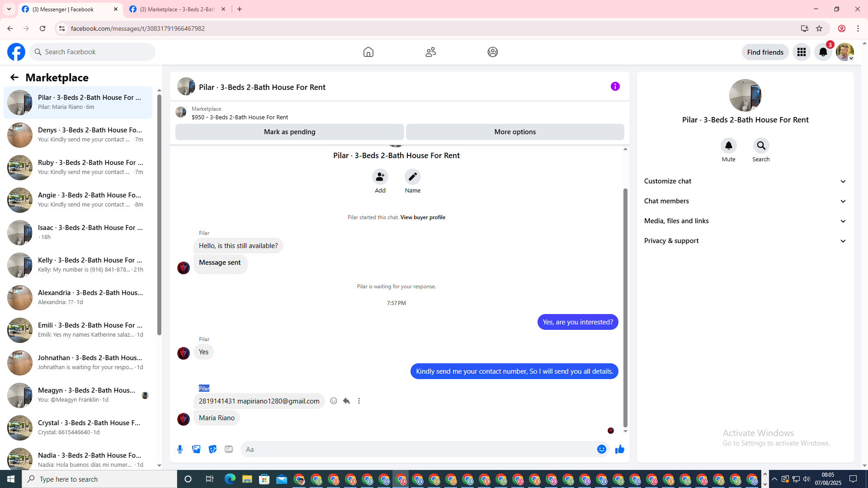Click the conversation list scrollbar

pos(159,215)
